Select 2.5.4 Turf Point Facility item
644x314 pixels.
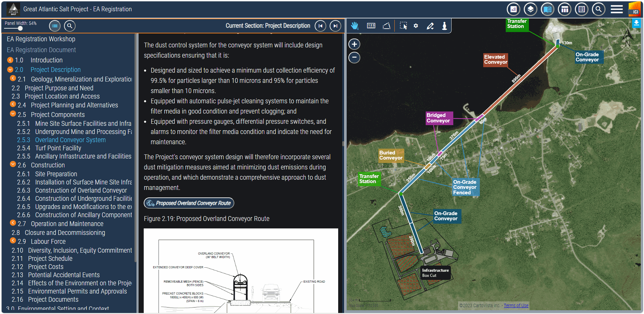pos(58,148)
